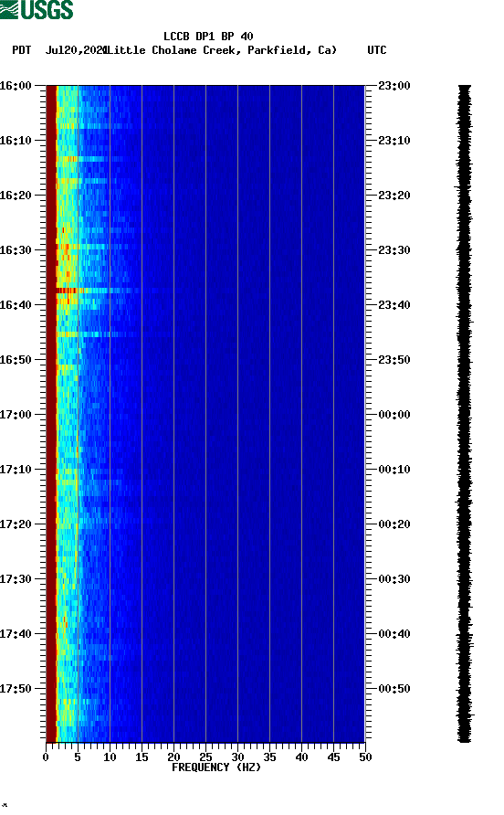Click the 50 Hz frequency axis label

coord(365,757)
